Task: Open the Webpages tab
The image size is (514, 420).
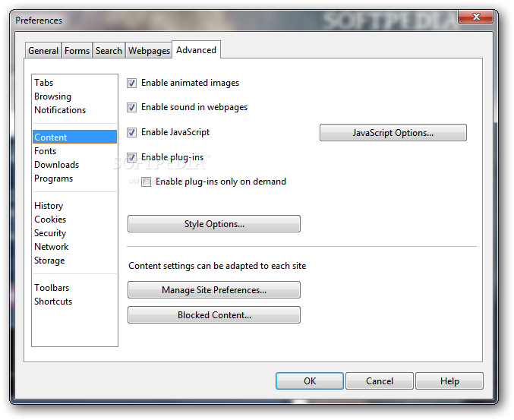Action: pos(149,51)
